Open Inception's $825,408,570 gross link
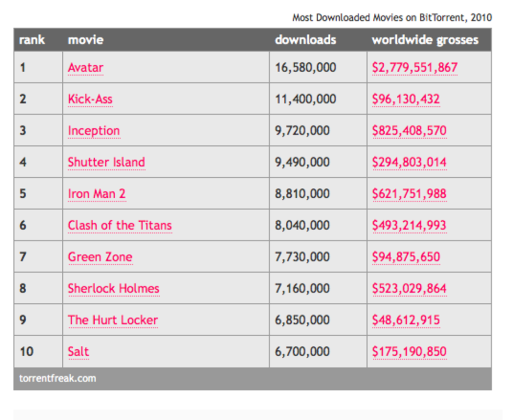513x420 pixels. point(409,131)
